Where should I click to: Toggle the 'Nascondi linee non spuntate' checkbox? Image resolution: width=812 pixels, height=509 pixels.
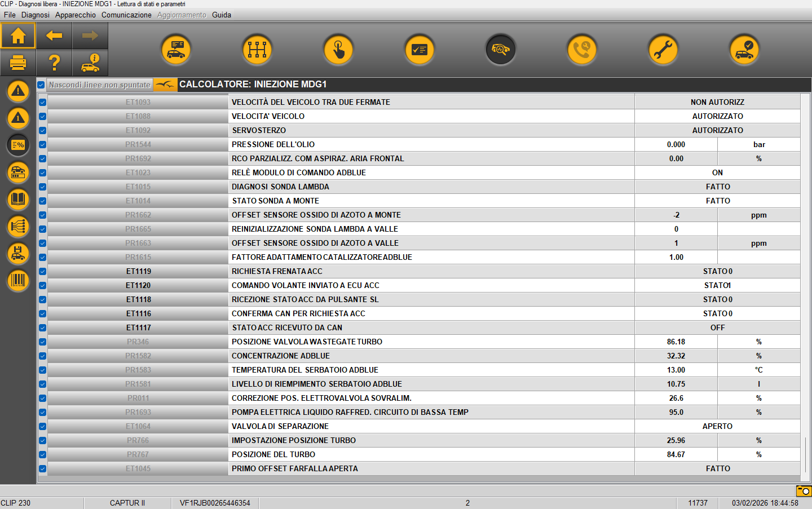[41, 85]
